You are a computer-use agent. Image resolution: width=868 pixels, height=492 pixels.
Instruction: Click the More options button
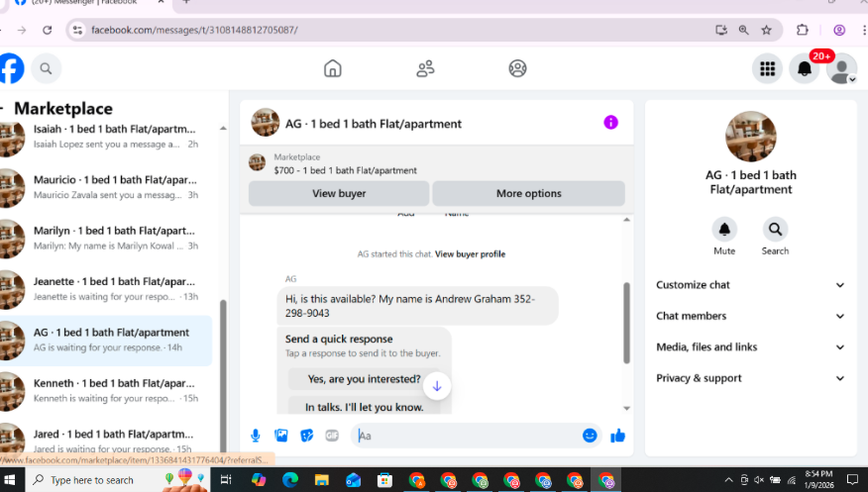pos(529,193)
